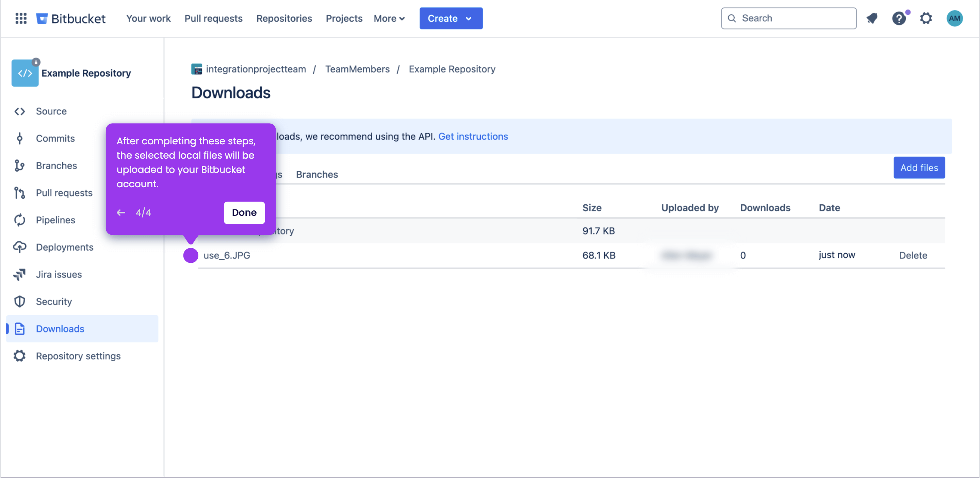Click the Deployments cloud upload icon
980x478 pixels.
(x=19, y=248)
